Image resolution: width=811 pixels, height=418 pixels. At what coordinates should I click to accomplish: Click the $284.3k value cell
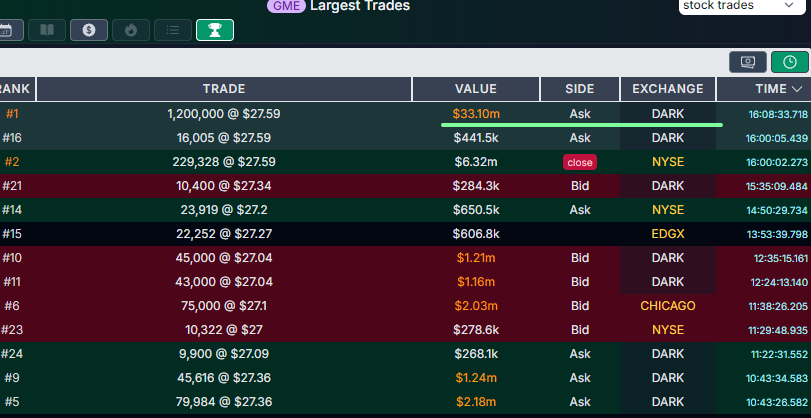coord(476,186)
